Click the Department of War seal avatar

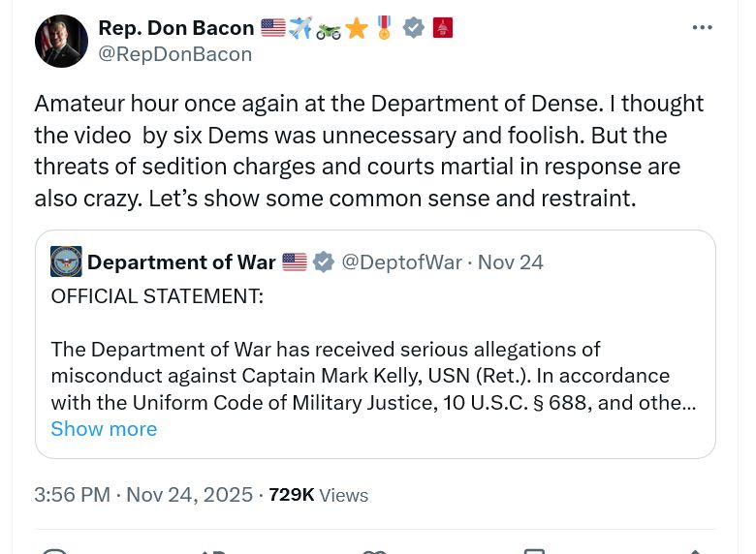coord(66,262)
